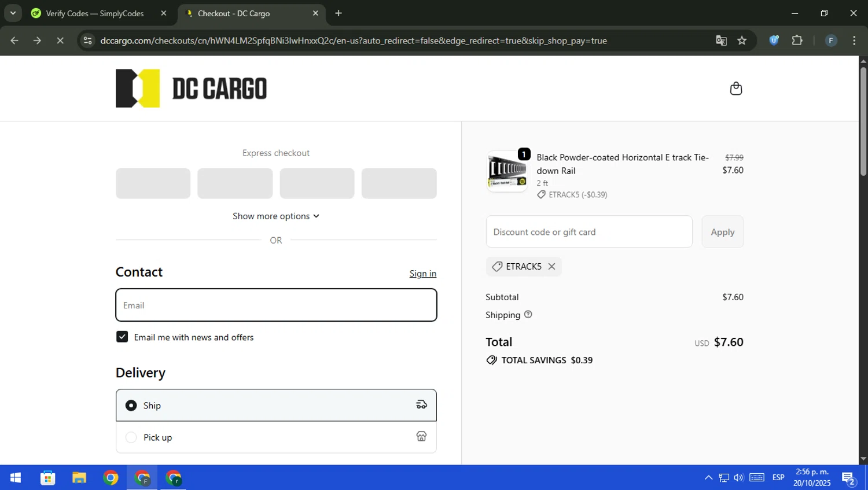Click the first express checkout placeholder button

153,183
